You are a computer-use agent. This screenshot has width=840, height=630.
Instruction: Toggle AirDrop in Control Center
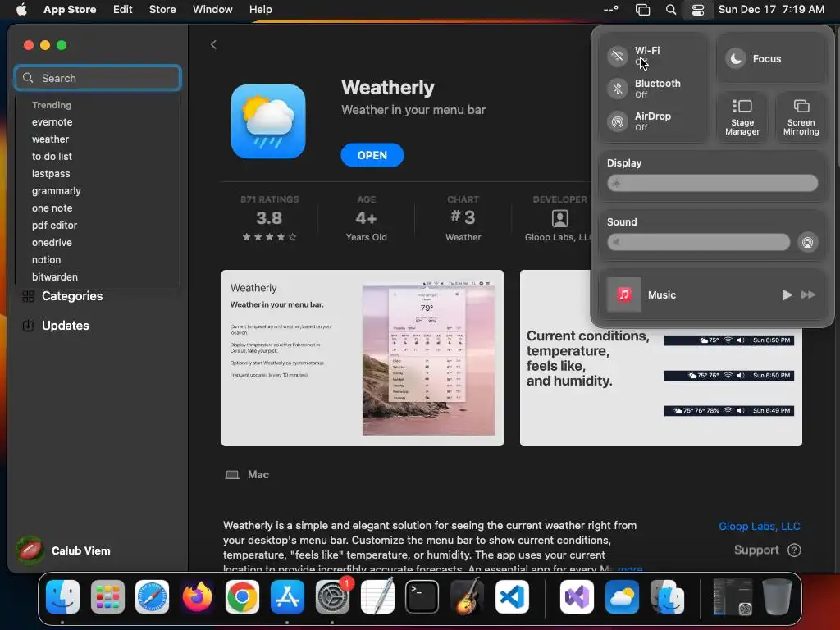(x=618, y=121)
